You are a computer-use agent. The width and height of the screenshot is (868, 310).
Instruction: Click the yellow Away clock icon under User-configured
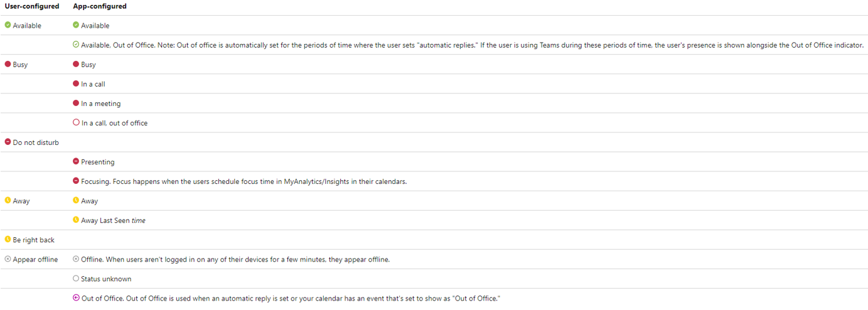coord(8,200)
